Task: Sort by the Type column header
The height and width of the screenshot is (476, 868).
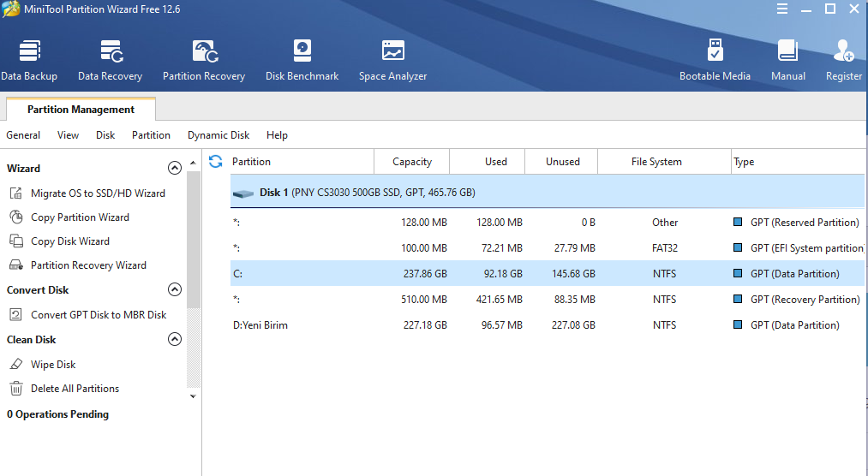Action: [799, 162]
